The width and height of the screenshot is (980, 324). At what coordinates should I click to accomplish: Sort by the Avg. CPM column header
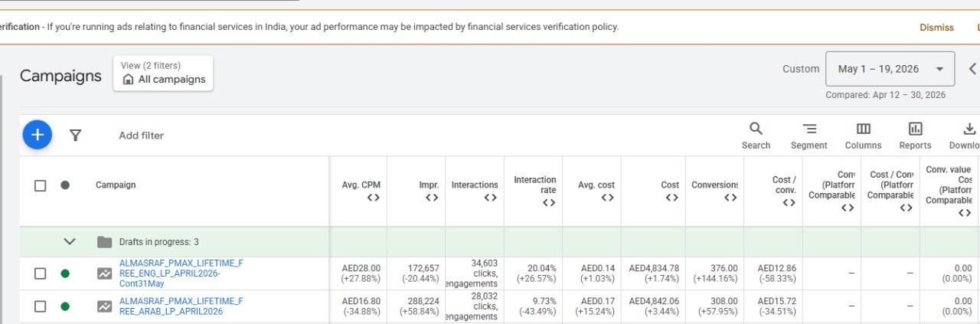pyautogui.click(x=361, y=191)
